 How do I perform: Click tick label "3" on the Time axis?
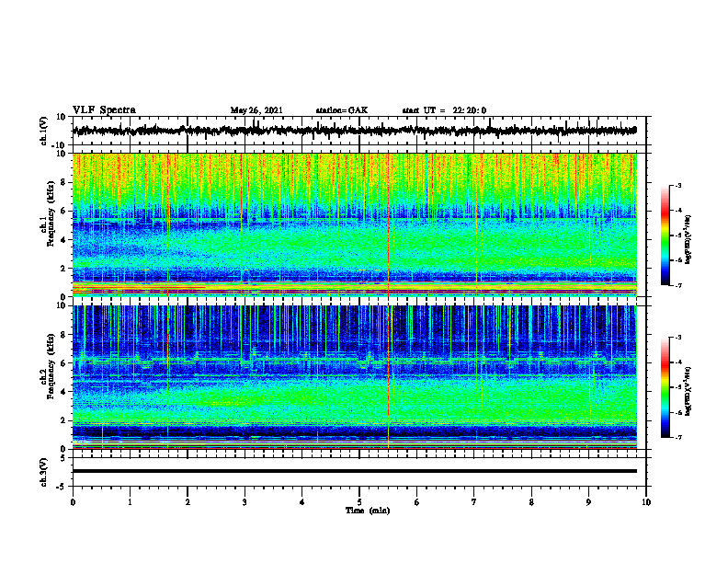(x=245, y=502)
